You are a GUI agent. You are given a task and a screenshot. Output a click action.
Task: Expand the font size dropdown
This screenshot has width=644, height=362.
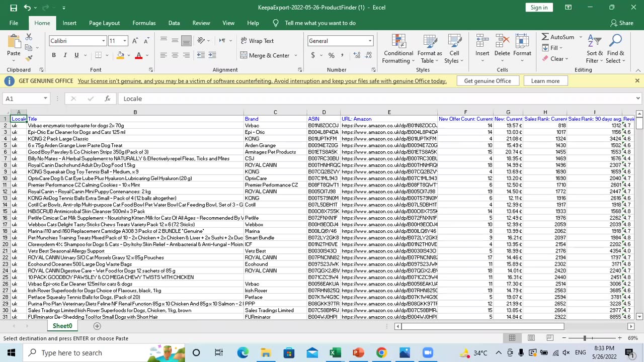click(125, 41)
